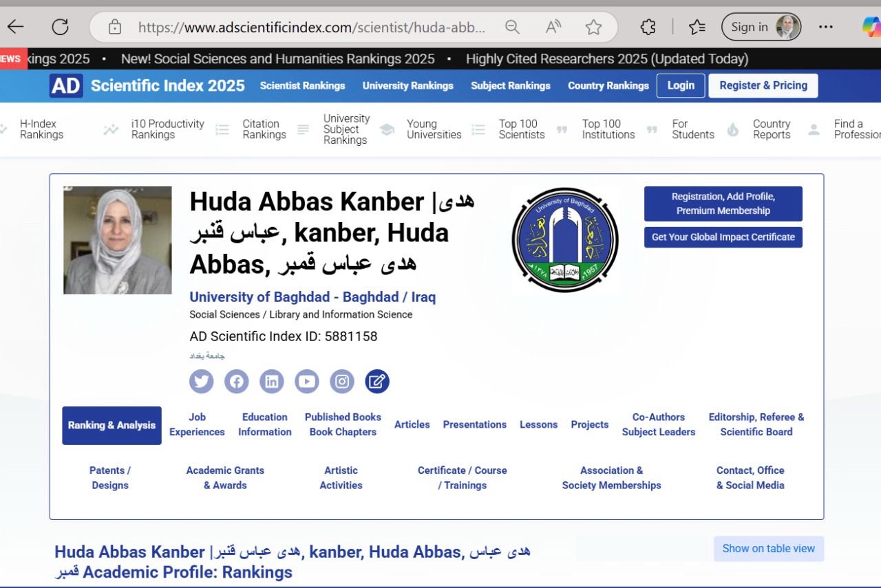Open browser settings three-dot menu
The image size is (881, 588).
pos(826,27)
